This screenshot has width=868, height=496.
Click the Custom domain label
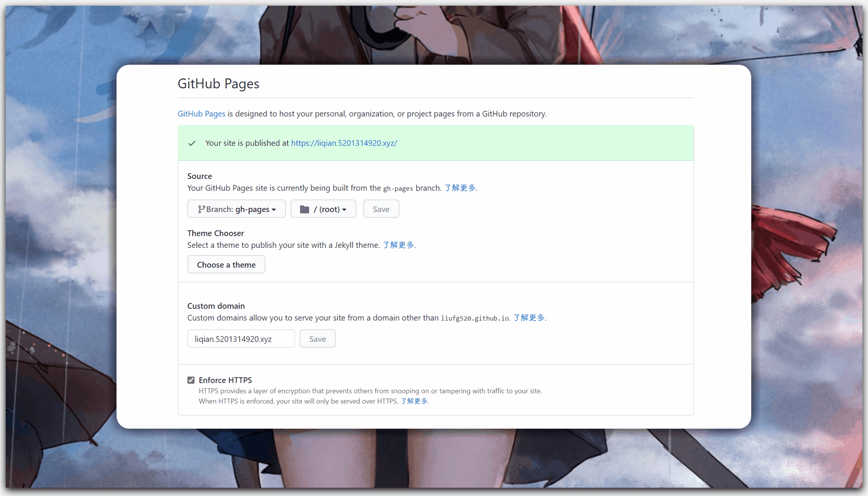216,306
